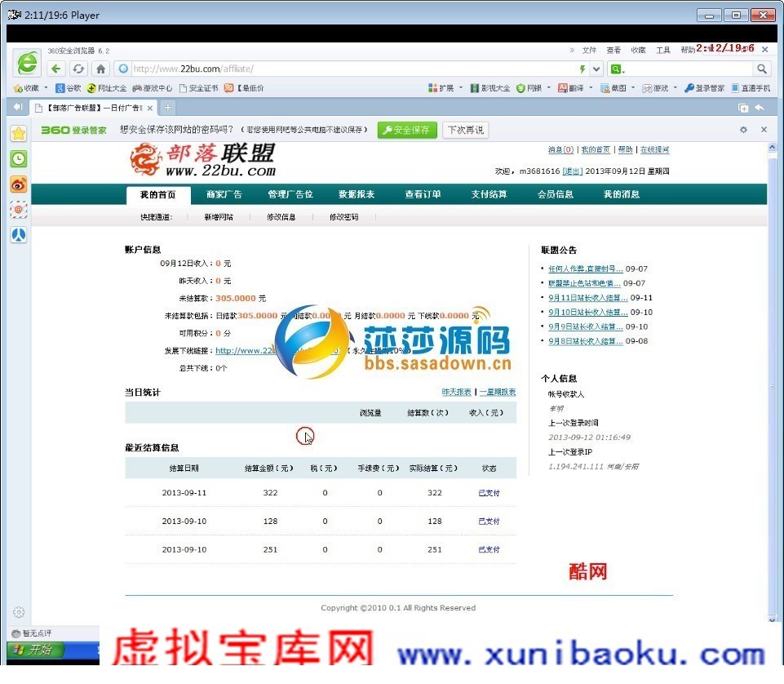The image size is (784, 684).
Task: Click the refresh page icon
Action: pos(78,69)
